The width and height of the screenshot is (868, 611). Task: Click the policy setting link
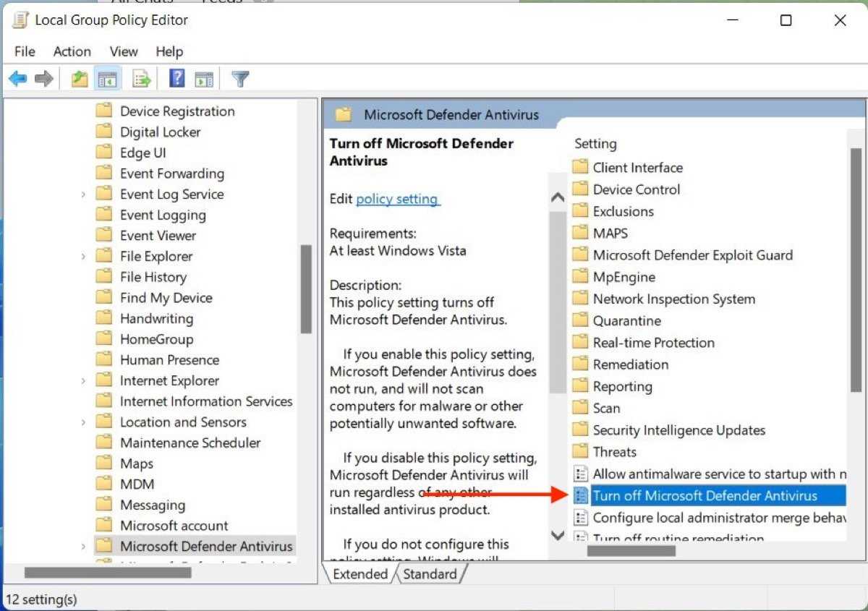397,199
